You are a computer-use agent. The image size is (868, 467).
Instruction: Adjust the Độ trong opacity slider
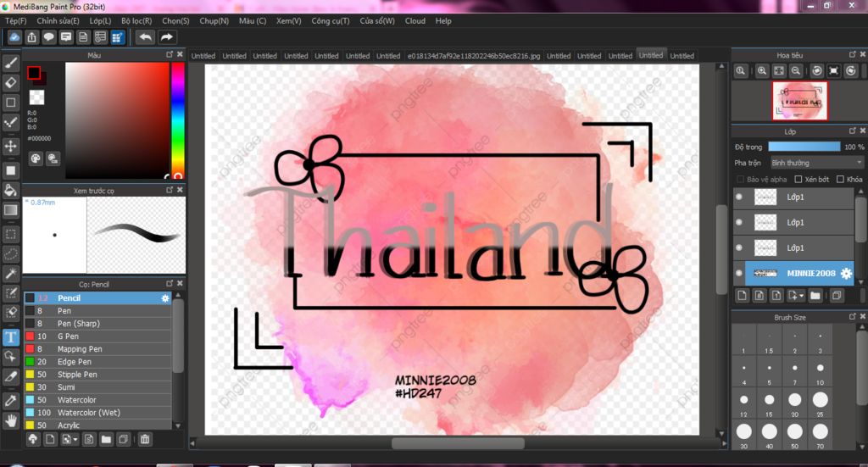(x=804, y=147)
